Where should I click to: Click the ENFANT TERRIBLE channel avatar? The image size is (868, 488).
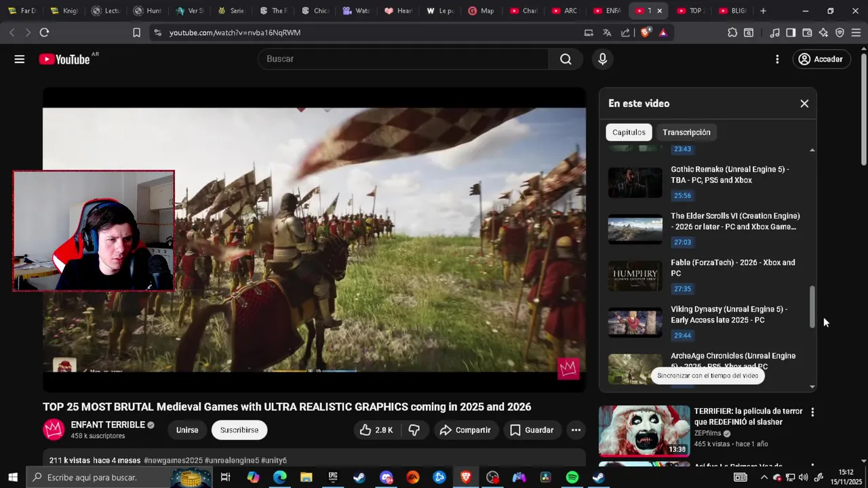pos(54,430)
